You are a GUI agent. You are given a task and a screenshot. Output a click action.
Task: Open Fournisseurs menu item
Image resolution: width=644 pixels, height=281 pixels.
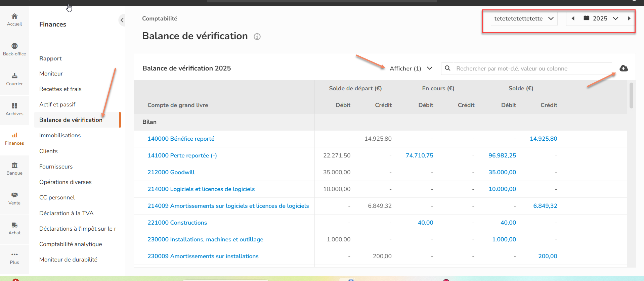[56, 167]
